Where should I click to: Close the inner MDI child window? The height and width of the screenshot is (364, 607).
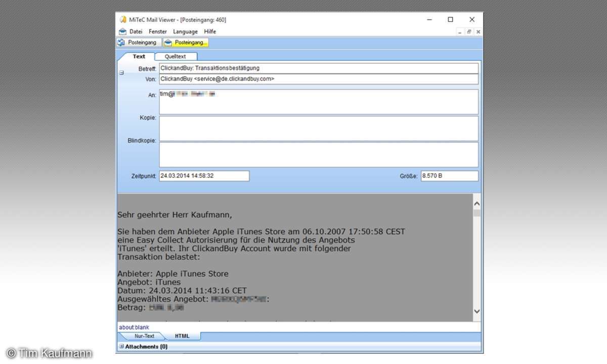(x=478, y=32)
